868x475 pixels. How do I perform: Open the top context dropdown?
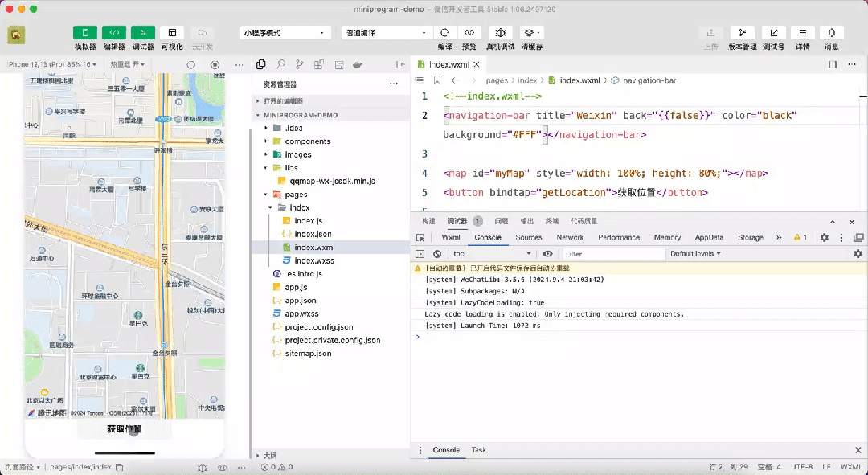[492, 253]
